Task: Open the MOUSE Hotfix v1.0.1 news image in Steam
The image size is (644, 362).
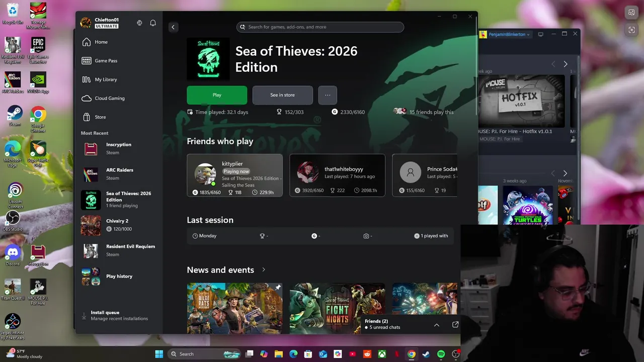Action: click(x=521, y=101)
